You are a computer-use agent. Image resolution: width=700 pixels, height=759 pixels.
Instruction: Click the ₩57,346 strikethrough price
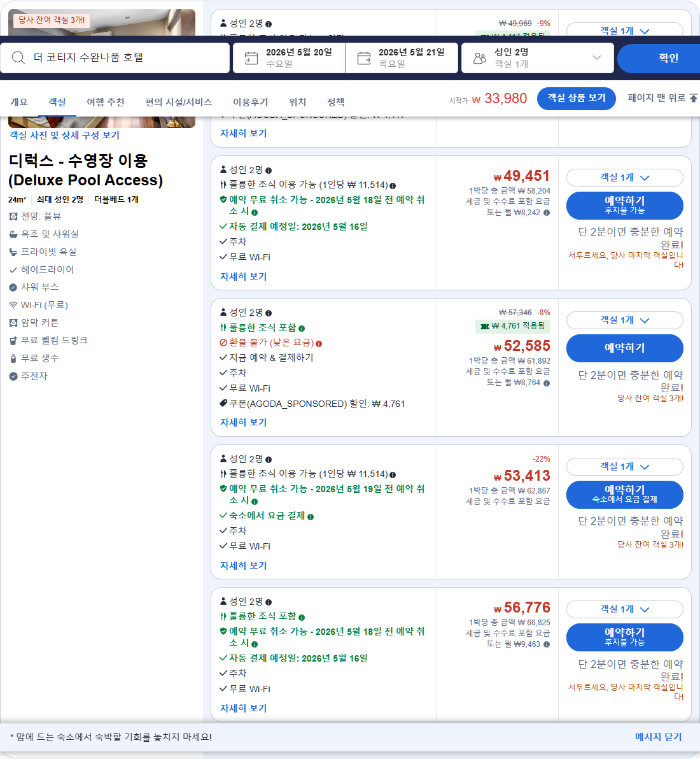(515, 313)
